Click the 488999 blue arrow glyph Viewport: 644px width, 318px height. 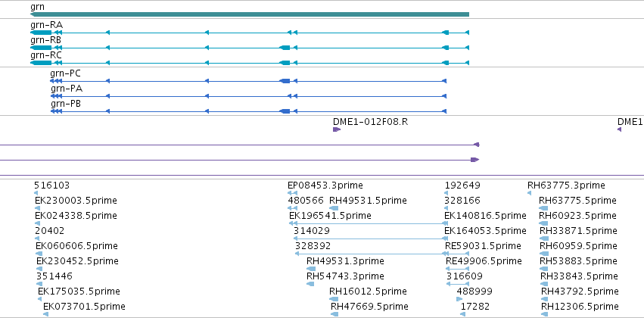point(459,299)
